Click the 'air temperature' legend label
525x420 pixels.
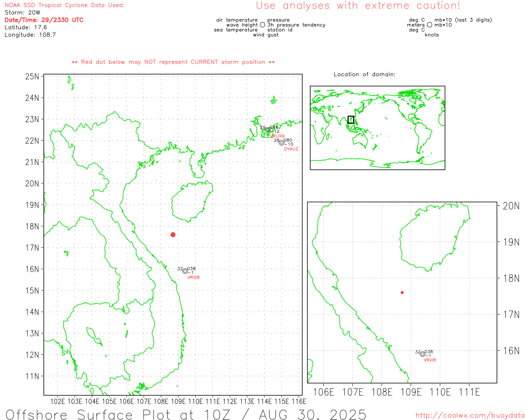click(x=237, y=20)
